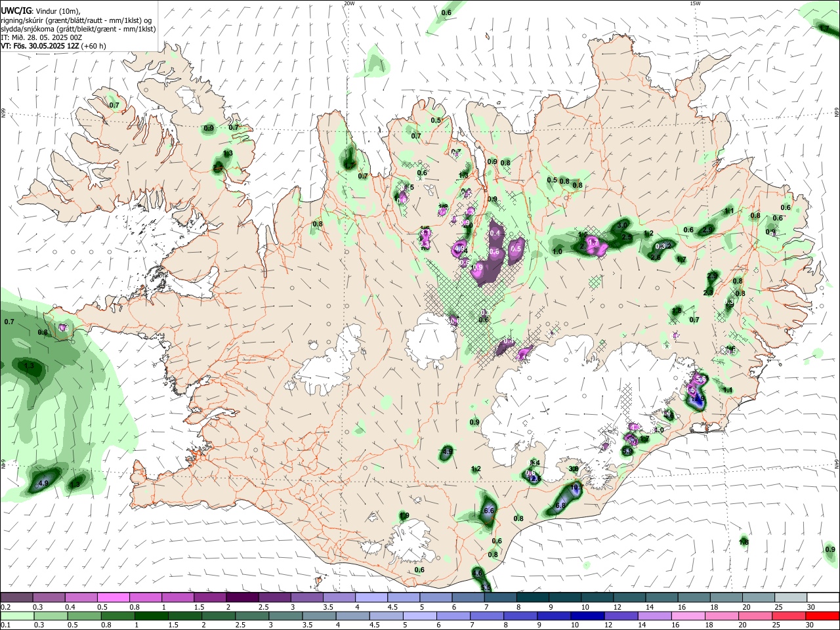
Task: Pick the red 30 swatch in the rain legend
Action: pyautogui.click(x=823, y=616)
